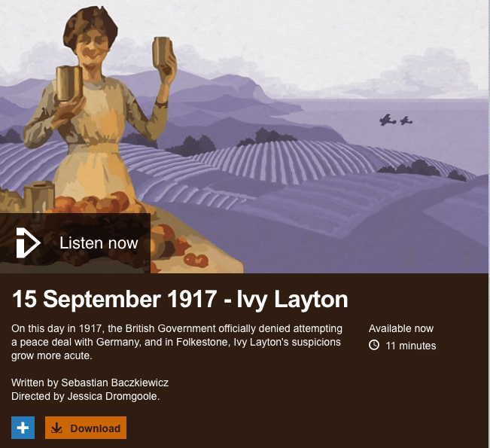Viewport: 490px width, 448px height.
Task: Click director name Jessica Dromgoole
Action: pyautogui.click(x=114, y=396)
